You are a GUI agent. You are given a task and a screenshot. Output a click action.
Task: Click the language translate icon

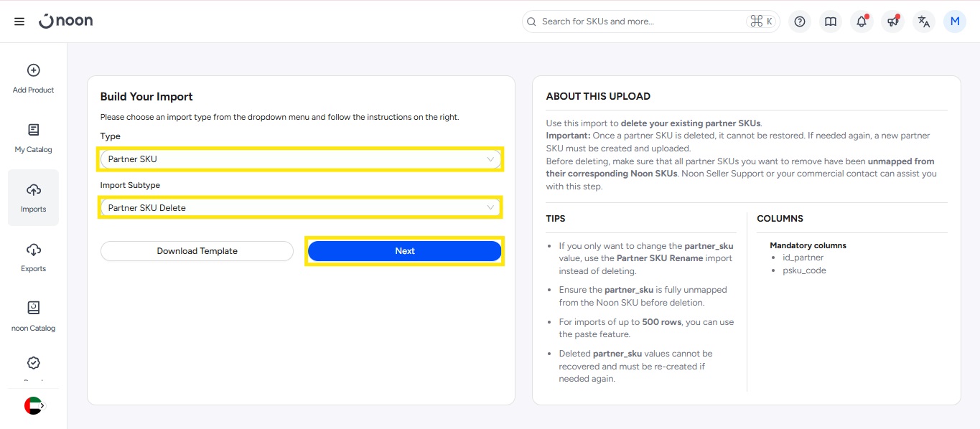tap(924, 22)
